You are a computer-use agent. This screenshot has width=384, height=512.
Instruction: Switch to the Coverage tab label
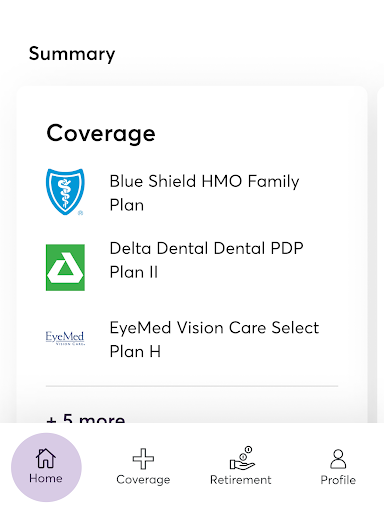pos(143,480)
